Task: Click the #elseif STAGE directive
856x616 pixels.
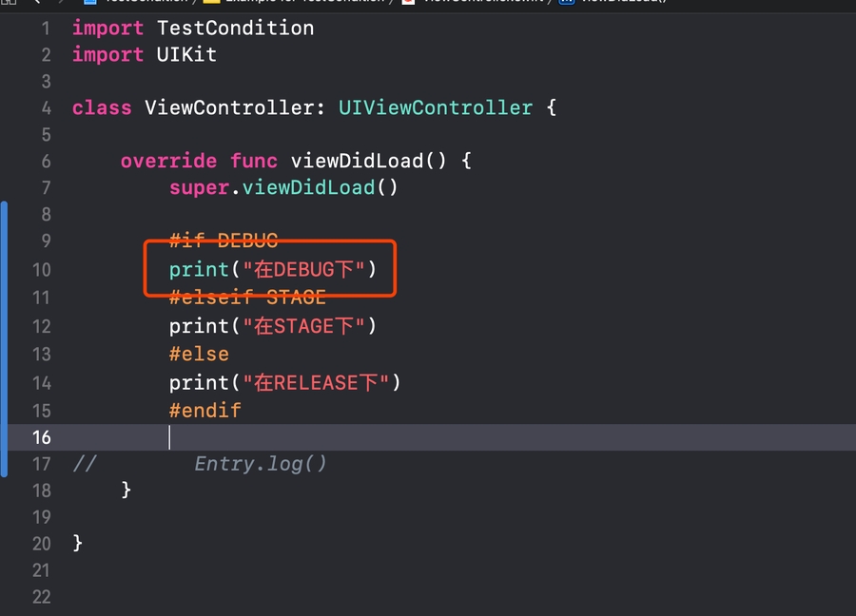Action: pos(247,298)
